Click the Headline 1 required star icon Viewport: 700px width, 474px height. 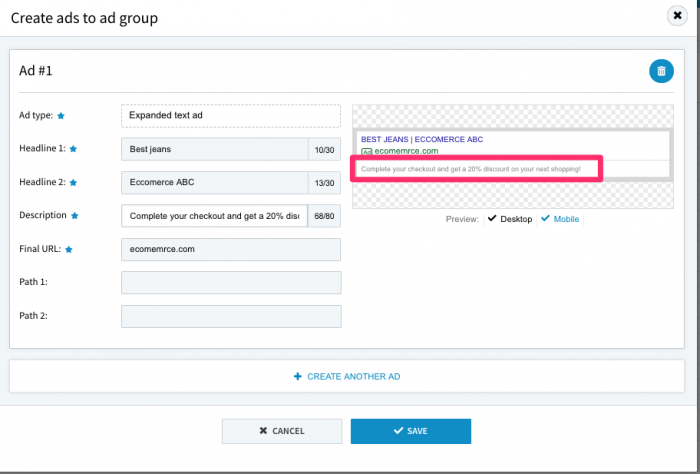click(73, 149)
